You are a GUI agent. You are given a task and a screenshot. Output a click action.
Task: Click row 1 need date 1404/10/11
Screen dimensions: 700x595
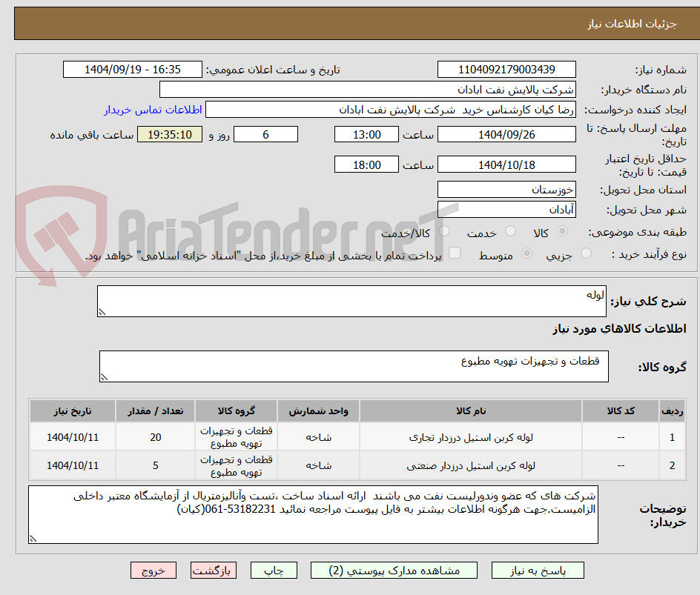[73, 438]
